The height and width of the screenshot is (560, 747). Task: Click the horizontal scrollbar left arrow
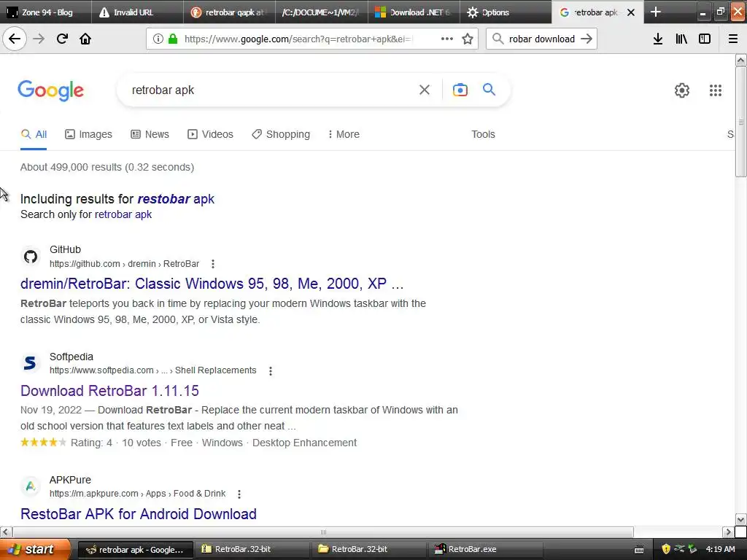(x=6, y=532)
